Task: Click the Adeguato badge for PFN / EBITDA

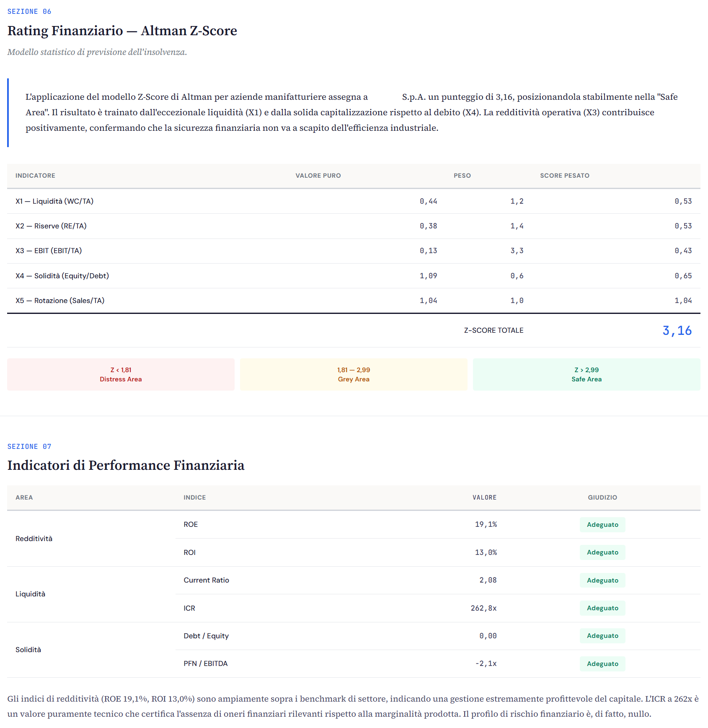Action: click(602, 664)
